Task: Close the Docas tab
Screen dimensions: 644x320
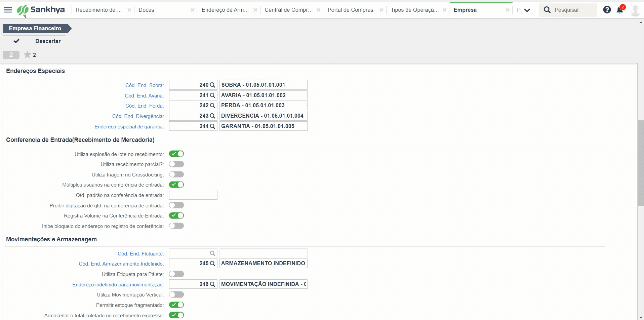Action: click(x=192, y=10)
